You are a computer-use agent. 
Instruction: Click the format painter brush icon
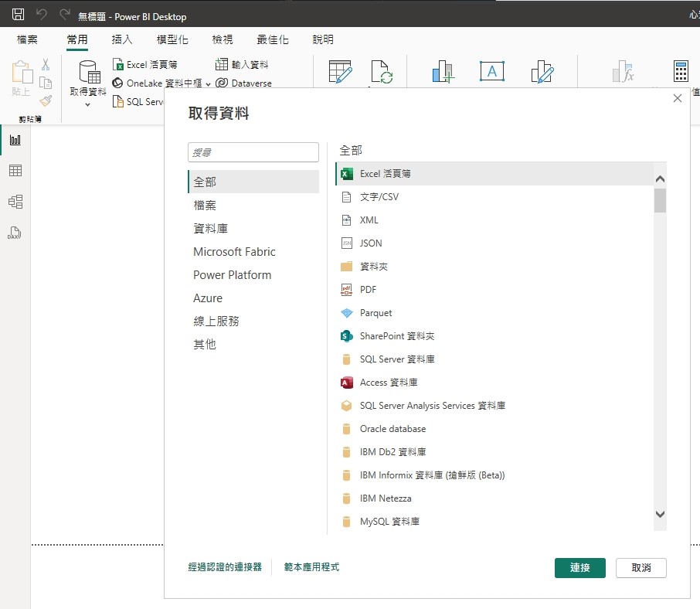pos(46,101)
